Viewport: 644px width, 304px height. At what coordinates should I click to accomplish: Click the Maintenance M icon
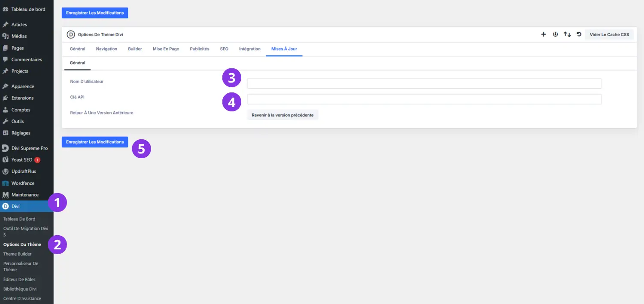pos(6,195)
